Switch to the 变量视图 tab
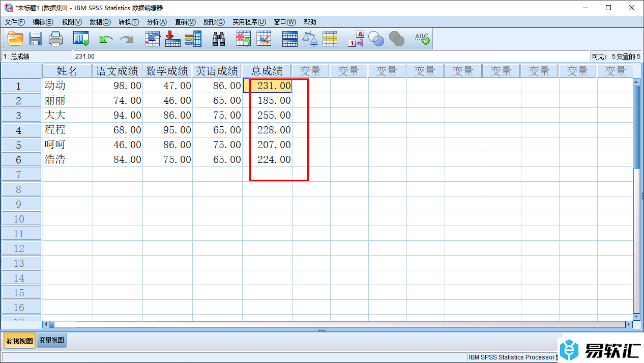The width and height of the screenshot is (644, 363). (x=52, y=341)
